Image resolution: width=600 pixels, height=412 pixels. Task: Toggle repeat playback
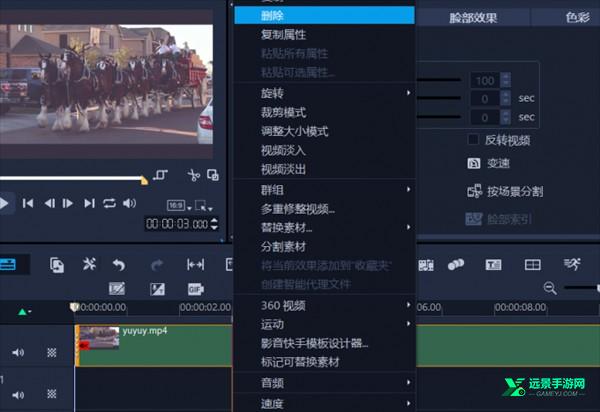coord(109,203)
